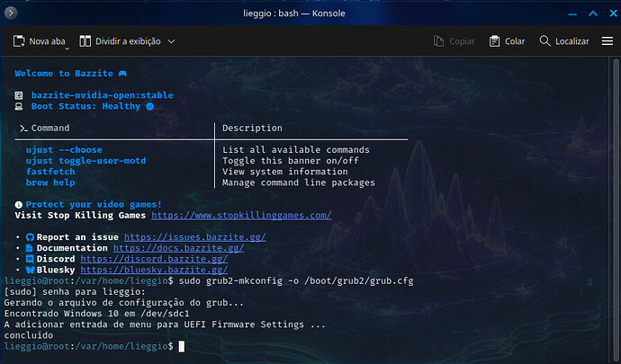Click the 'sudo grub2-mkconfig' command line
The image size is (621, 364).
pyautogui.click(x=296, y=281)
